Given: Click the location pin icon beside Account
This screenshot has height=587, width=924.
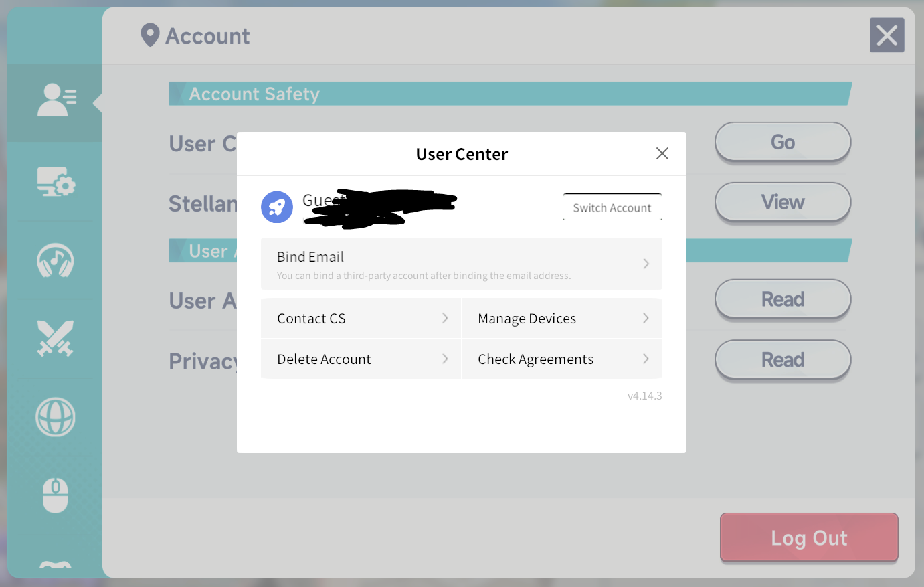Looking at the screenshot, I should (150, 35).
